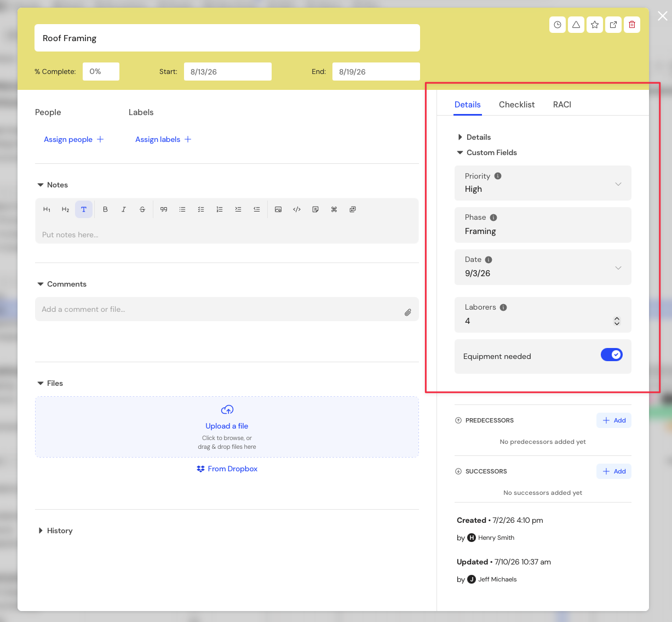The image size is (672, 622).
Task: Edit the Roof Framing task name field
Action: click(227, 38)
